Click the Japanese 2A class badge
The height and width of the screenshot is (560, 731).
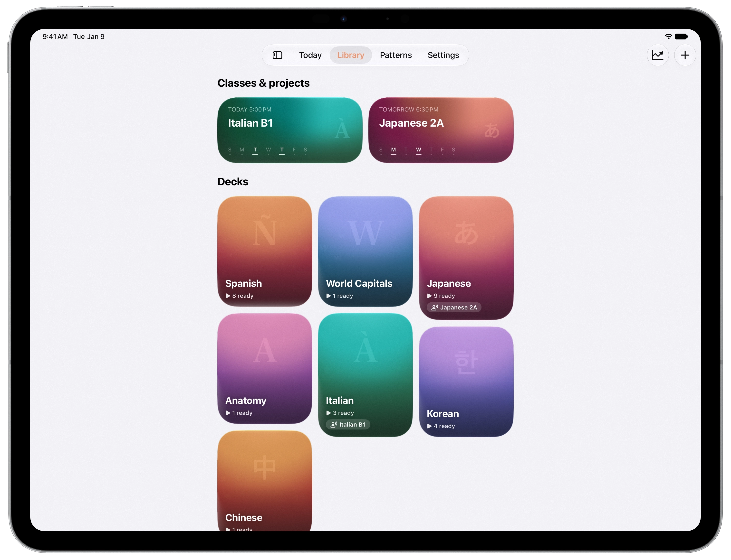click(454, 307)
